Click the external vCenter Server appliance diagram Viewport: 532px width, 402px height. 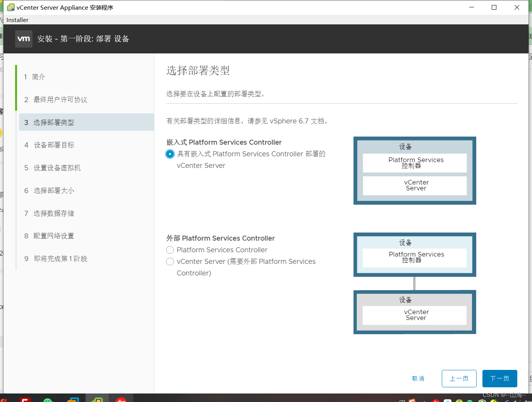(415, 312)
